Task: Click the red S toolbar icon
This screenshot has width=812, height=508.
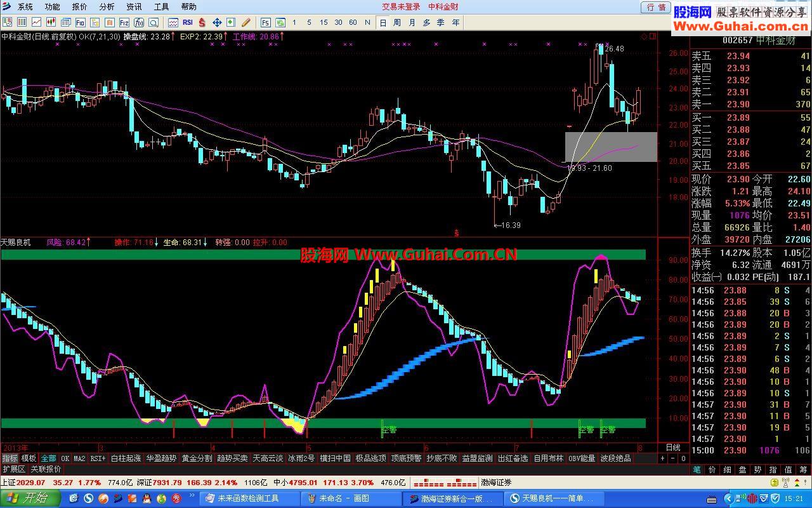Action: click(x=202, y=22)
